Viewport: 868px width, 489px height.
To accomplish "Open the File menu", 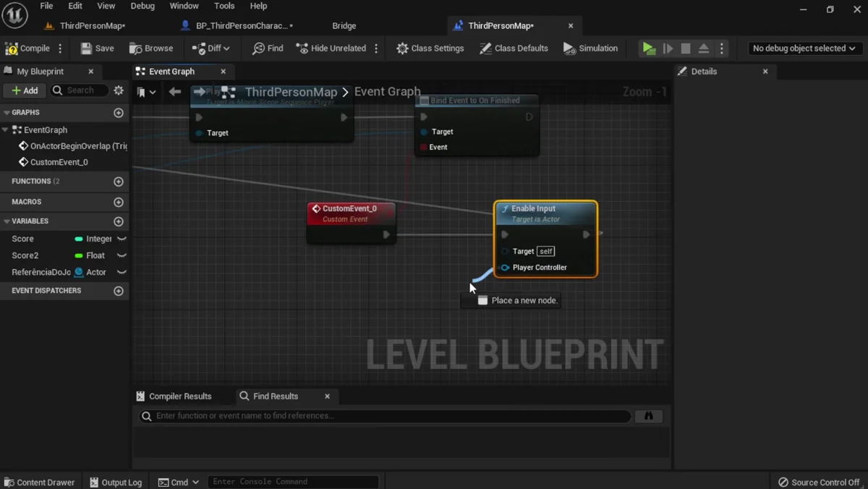I will click(x=46, y=6).
